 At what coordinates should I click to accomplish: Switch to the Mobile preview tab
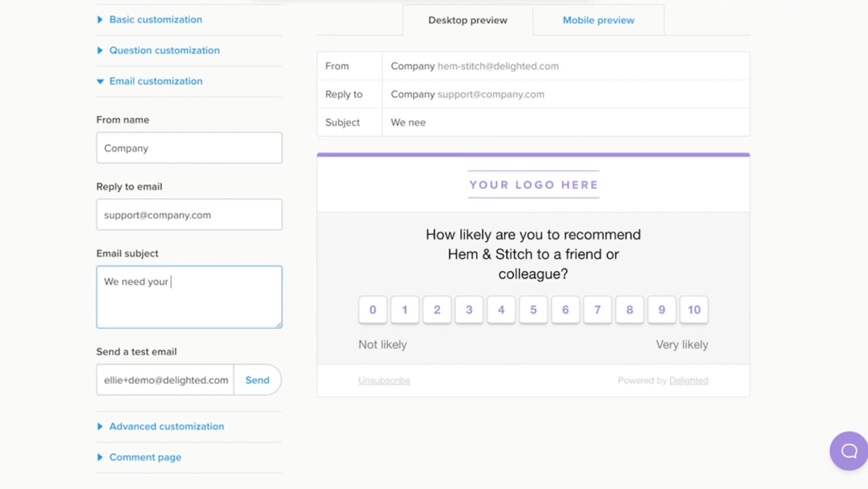[x=598, y=20]
